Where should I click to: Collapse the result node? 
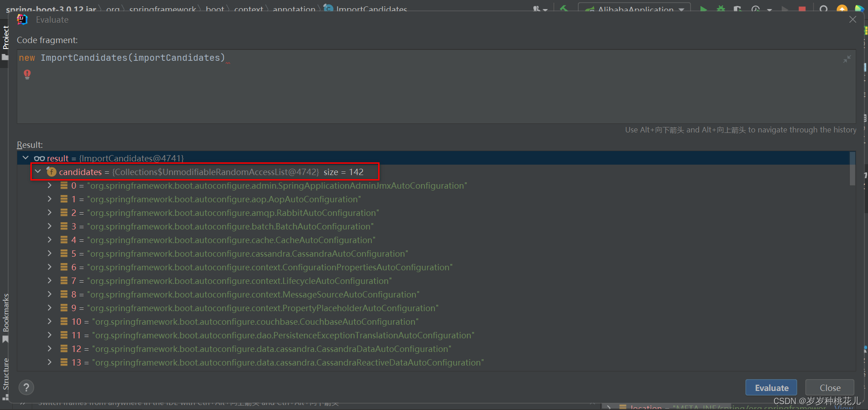[25, 158]
